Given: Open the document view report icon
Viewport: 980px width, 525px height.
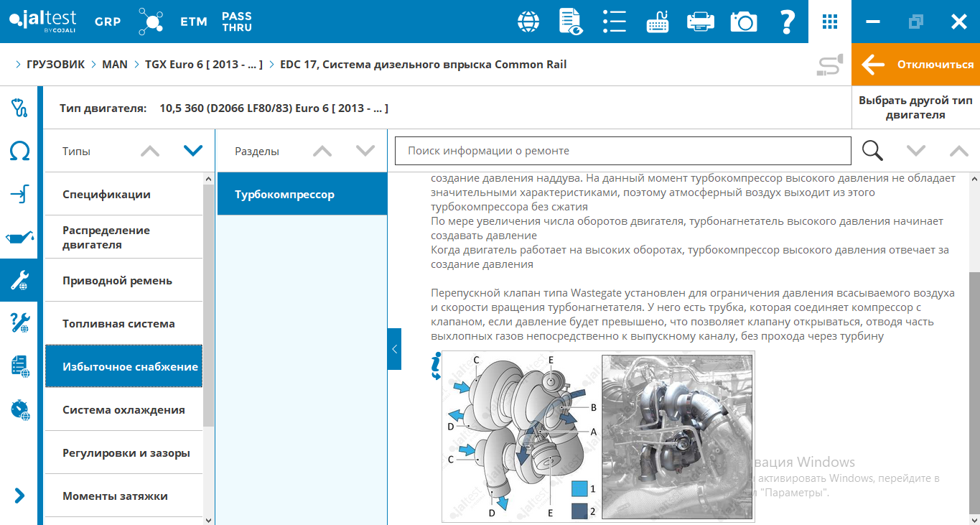Looking at the screenshot, I should 571,22.
